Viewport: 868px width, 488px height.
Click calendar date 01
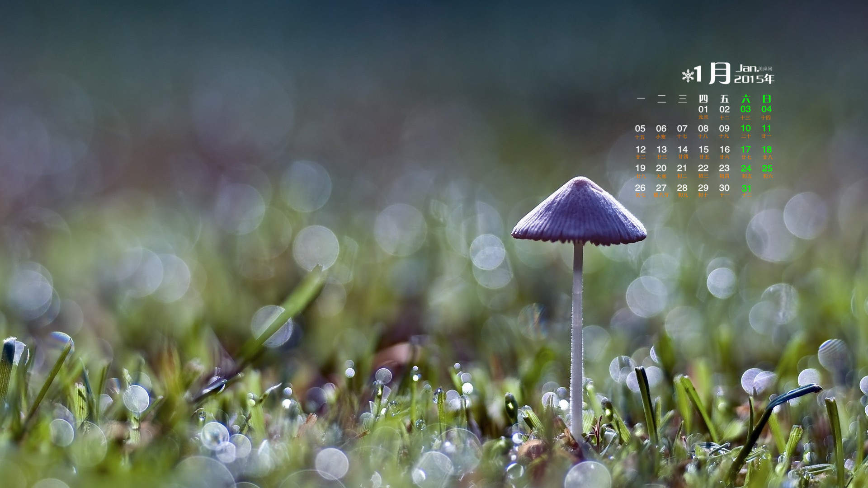tap(703, 109)
